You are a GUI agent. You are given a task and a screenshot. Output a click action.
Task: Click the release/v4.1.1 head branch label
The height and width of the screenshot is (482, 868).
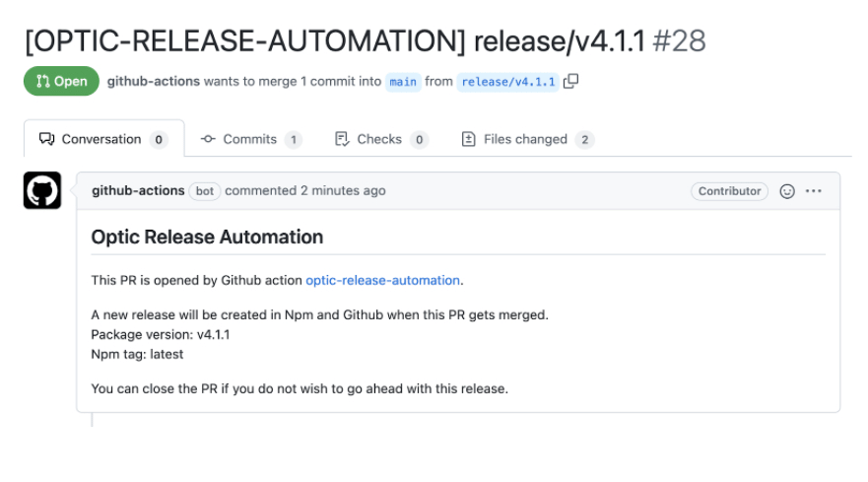point(507,82)
